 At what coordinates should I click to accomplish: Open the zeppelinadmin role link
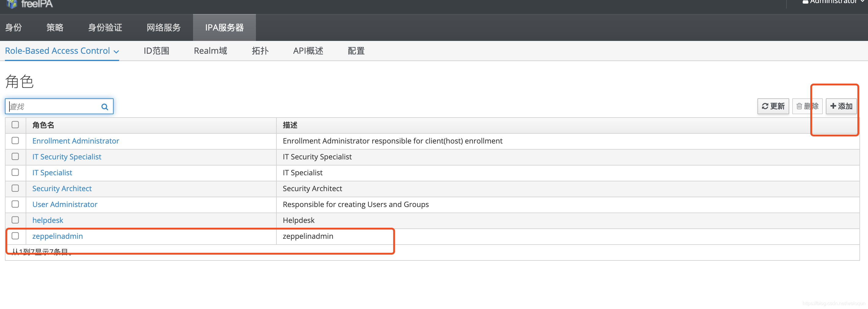tap(58, 236)
